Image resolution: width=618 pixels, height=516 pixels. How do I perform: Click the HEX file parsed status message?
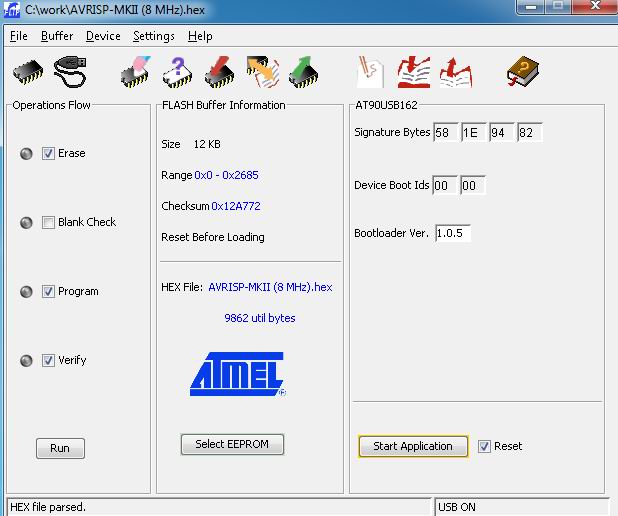[x=48, y=507]
